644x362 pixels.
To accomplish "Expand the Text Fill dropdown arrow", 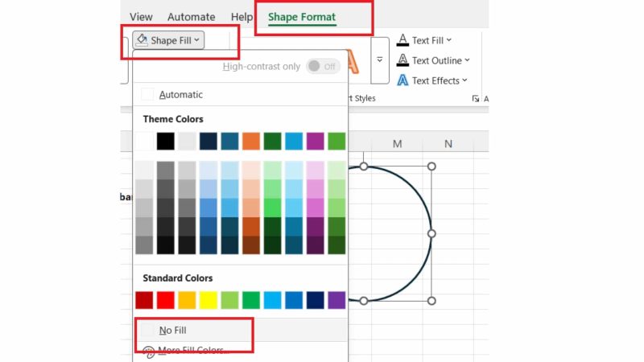I will (x=449, y=39).
